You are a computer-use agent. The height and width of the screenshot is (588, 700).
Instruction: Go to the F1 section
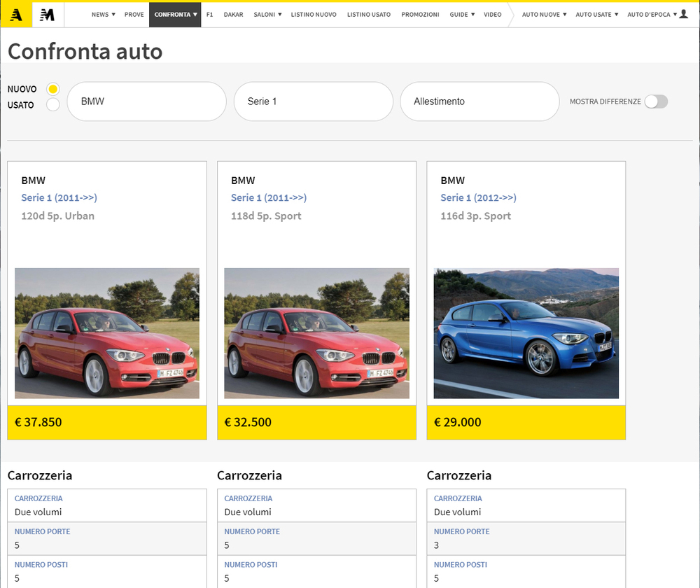pyautogui.click(x=210, y=15)
